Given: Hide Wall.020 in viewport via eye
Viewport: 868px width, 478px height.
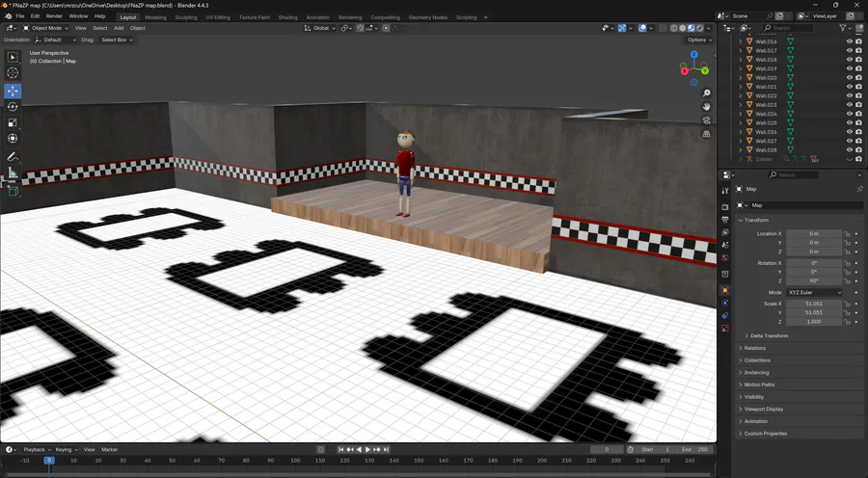Looking at the screenshot, I should coord(849,77).
